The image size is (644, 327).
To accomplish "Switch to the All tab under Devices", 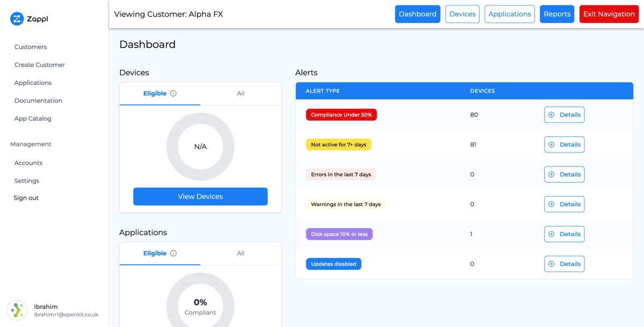I will coord(240,92).
